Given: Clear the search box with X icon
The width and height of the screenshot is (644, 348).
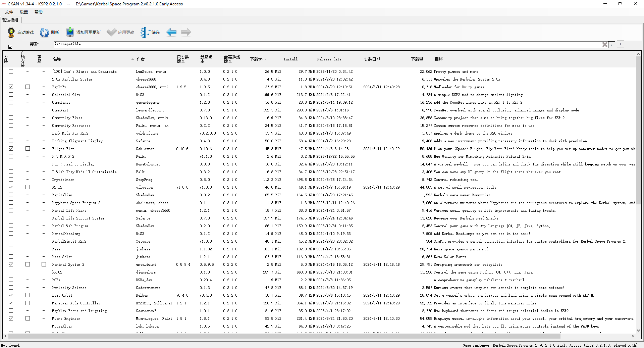Looking at the screenshot, I should [x=605, y=45].
